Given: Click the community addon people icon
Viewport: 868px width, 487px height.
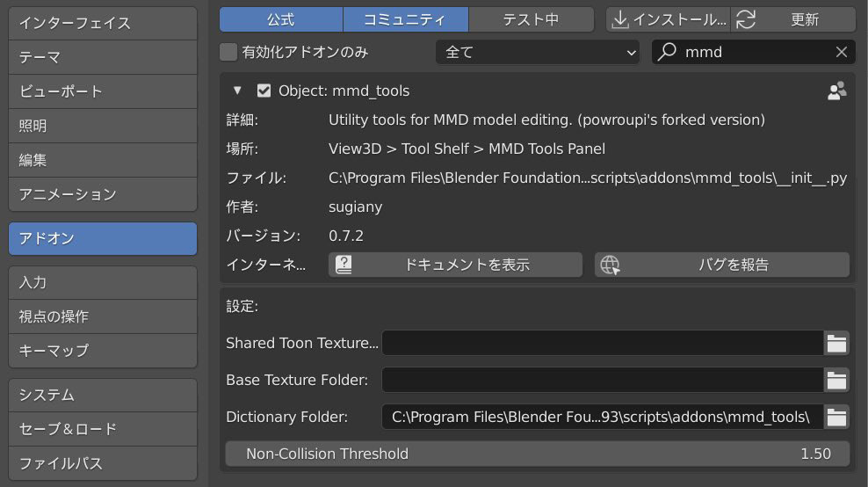Looking at the screenshot, I should [x=836, y=91].
